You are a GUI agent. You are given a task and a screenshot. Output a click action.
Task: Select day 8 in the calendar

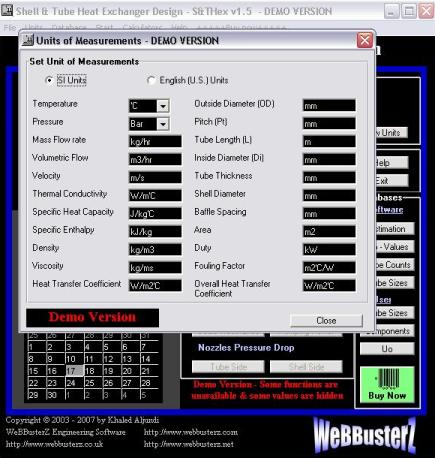point(37,359)
